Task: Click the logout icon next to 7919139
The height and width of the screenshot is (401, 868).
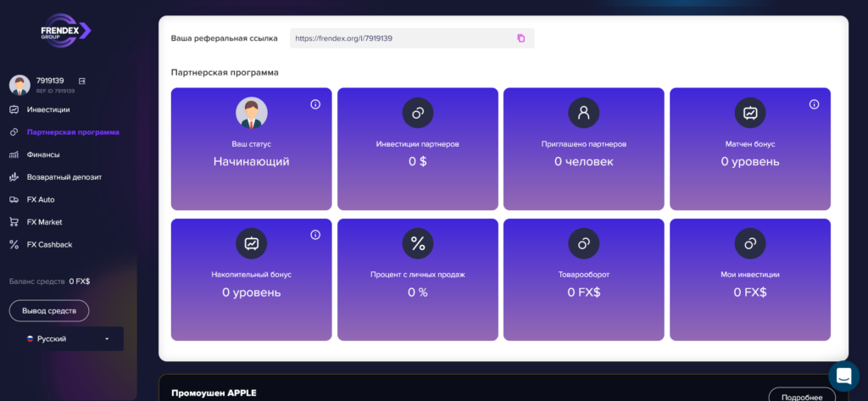Action: pos(82,81)
